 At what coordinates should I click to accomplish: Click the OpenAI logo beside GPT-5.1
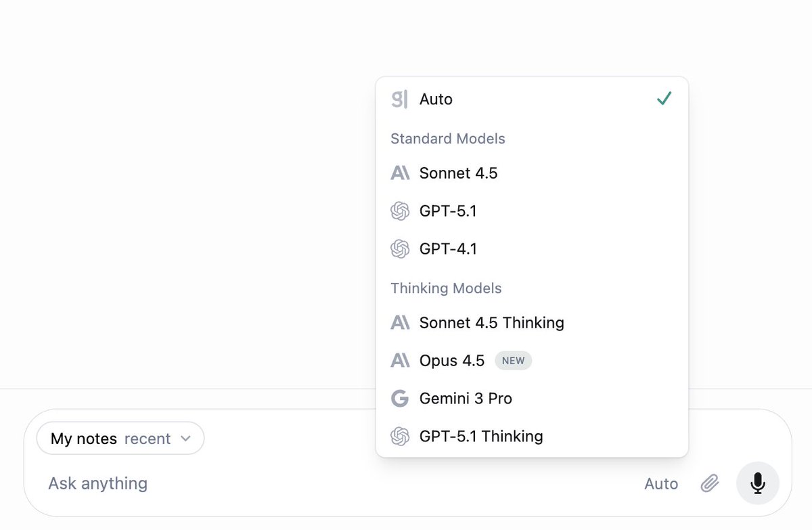pyautogui.click(x=400, y=211)
